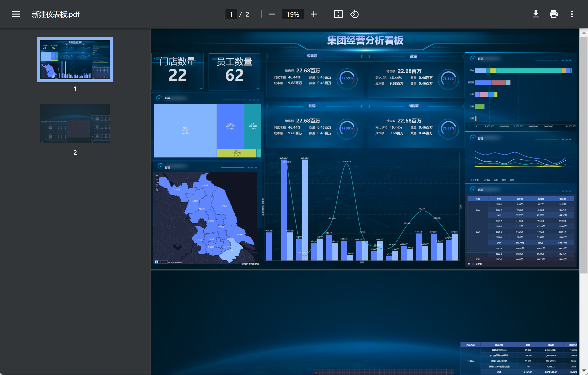This screenshot has width=588, height=375.
Task: Open the three-dot more actions menu
Action: click(x=572, y=14)
